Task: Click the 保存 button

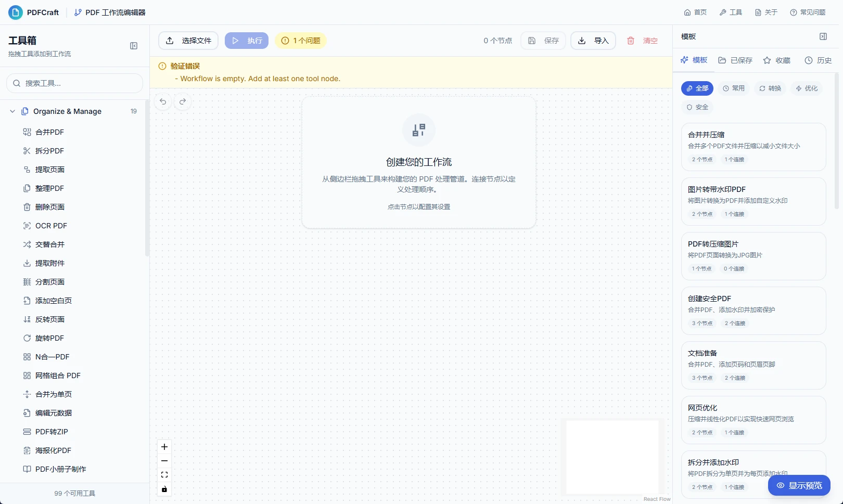Action: (543, 40)
